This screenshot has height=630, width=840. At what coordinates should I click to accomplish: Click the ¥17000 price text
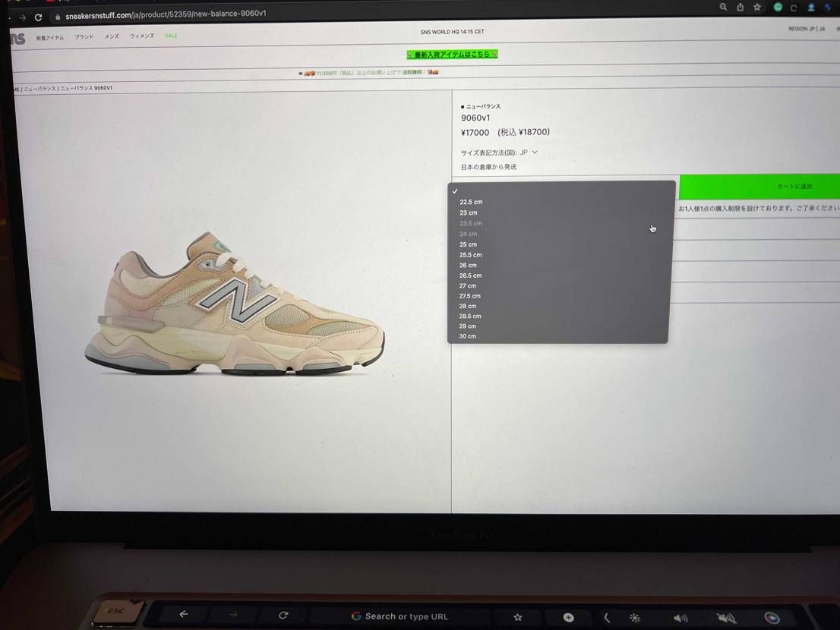pyautogui.click(x=475, y=132)
